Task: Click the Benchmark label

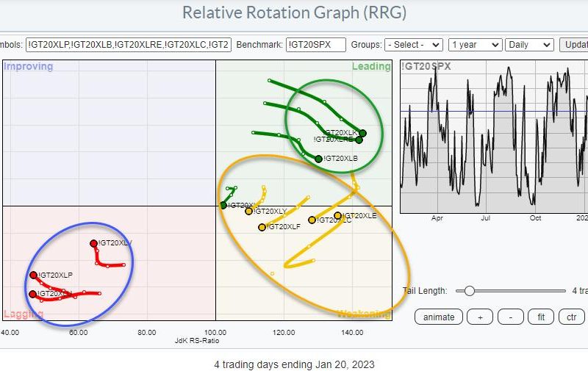Action: click(x=259, y=45)
